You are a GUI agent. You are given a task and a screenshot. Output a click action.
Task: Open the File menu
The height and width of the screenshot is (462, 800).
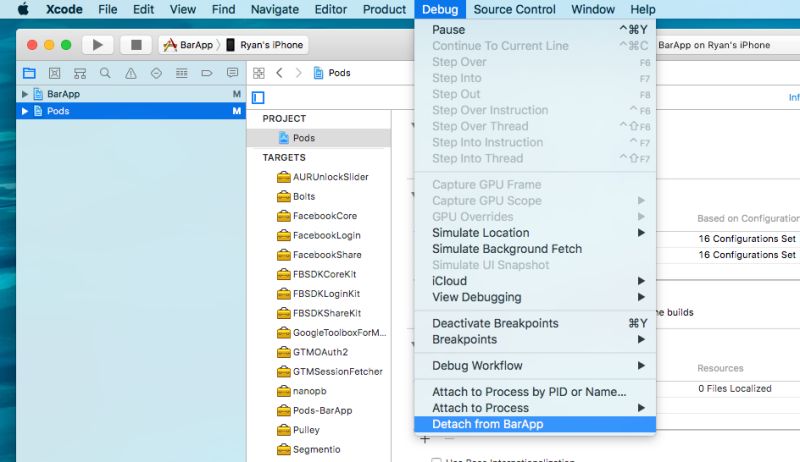pyautogui.click(x=108, y=9)
